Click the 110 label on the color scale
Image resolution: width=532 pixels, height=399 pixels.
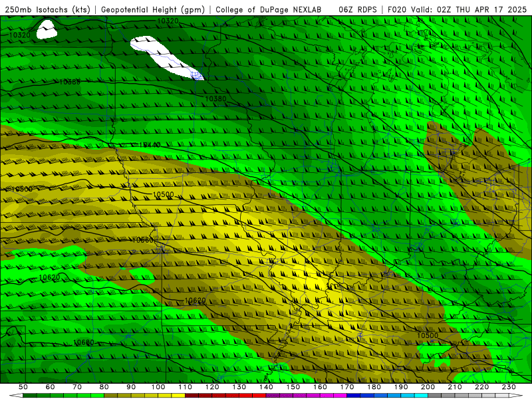pyautogui.click(x=186, y=387)
